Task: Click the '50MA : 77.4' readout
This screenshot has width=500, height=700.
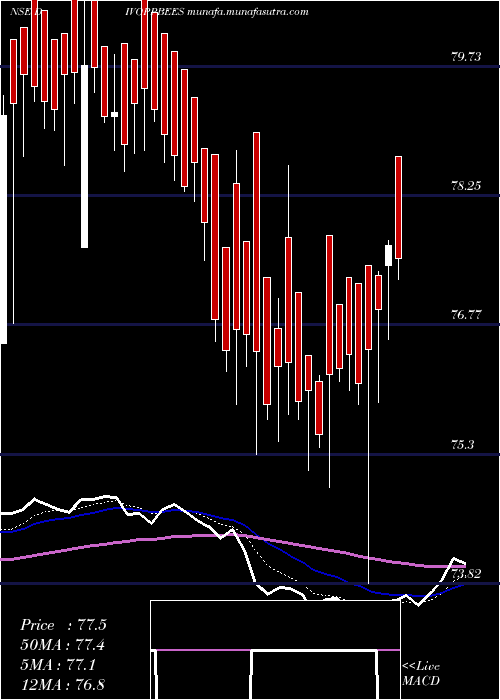Action: 63,645
